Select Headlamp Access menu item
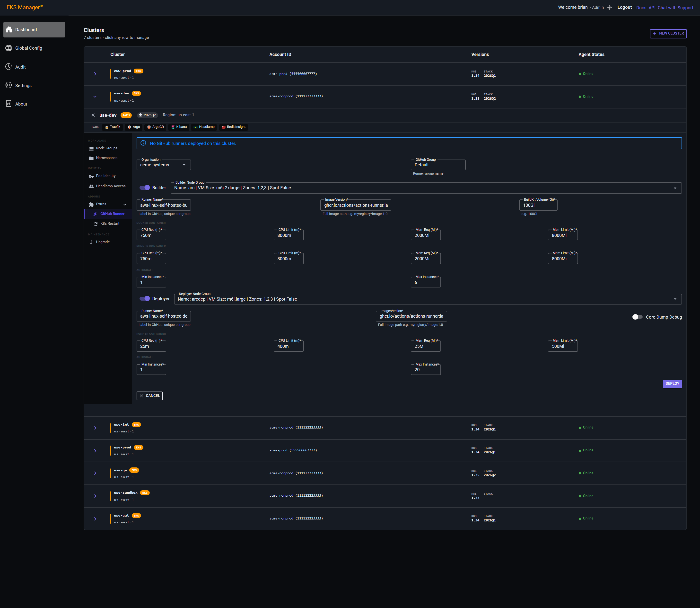Viewport: 700px width, 608px height. (108, 186)
